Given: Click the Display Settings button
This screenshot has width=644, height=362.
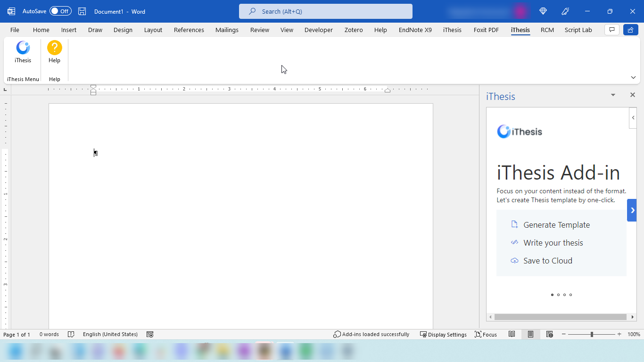Looking at the screenshot, I should pos(443,334).
